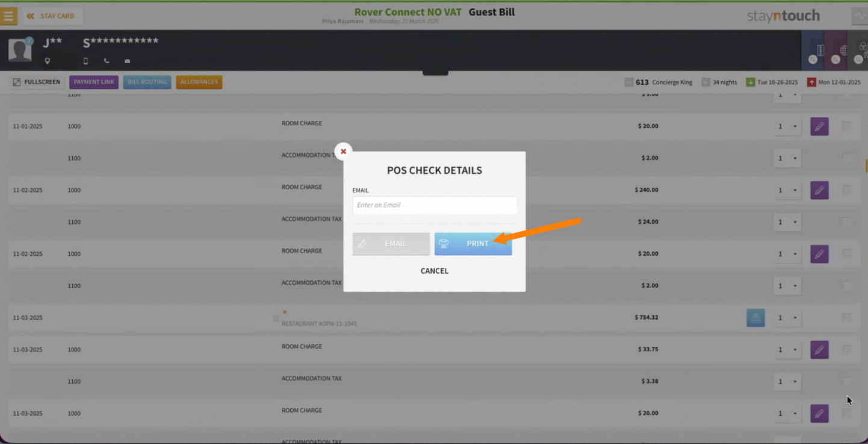Viewport: 868px width, 444px height.
Task: Tick the checkbox for the 11-03-2025 $20.00 room charge
Action: 846,413
